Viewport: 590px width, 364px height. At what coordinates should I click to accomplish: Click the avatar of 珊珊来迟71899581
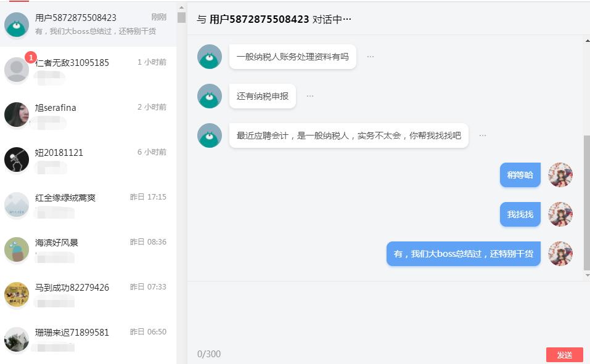tap(17, 338)
